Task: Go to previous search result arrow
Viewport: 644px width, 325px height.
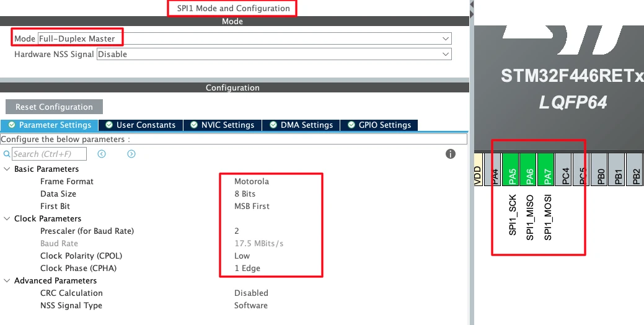Action: click(x=102, y=154)
